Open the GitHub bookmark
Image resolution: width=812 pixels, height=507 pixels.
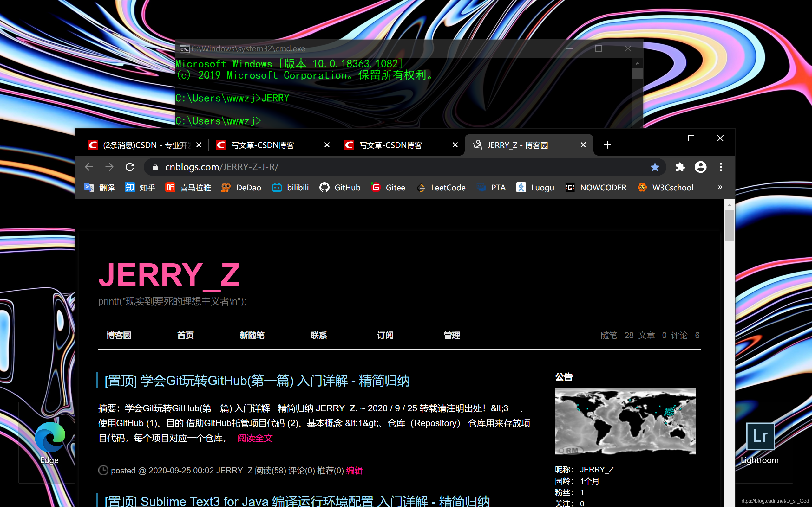click(340, 188)
